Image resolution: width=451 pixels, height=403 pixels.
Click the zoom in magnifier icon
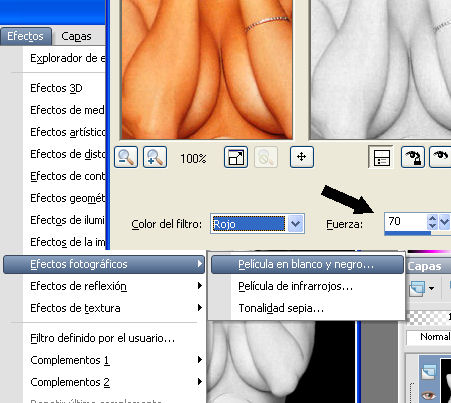click(155, 157)
